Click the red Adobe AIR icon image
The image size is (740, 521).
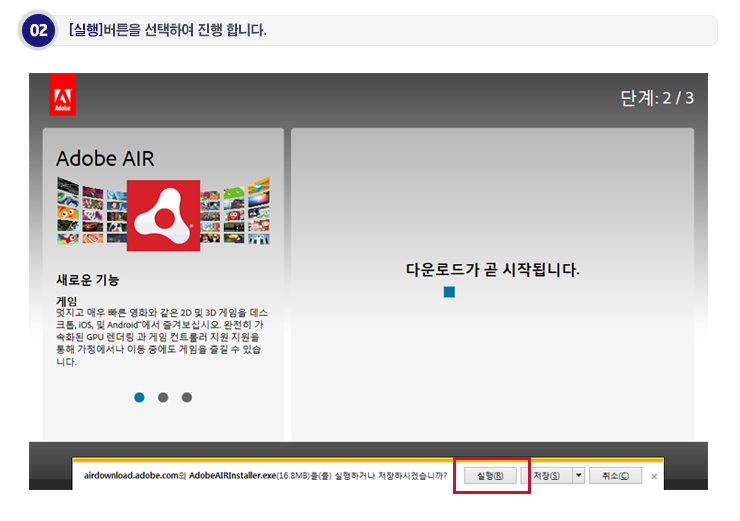coord(163,215)
